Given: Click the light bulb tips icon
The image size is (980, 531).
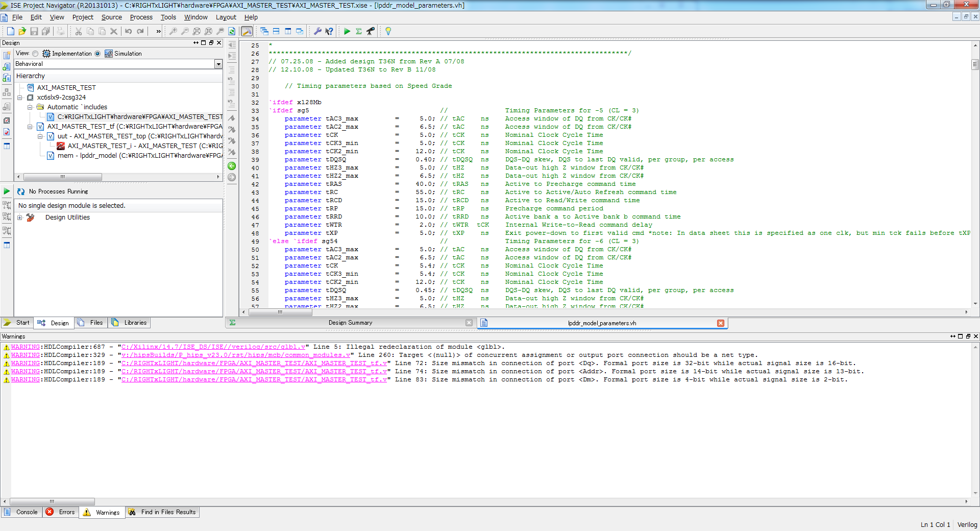Looking at the screenshot, I should (388, 31).
